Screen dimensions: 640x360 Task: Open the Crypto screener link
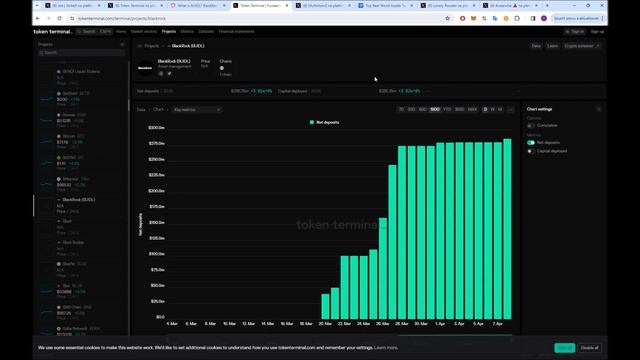(582, 46)
